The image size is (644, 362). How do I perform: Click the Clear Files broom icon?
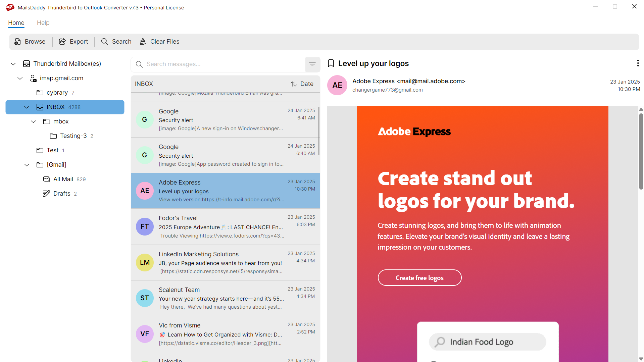coord(143,42)
